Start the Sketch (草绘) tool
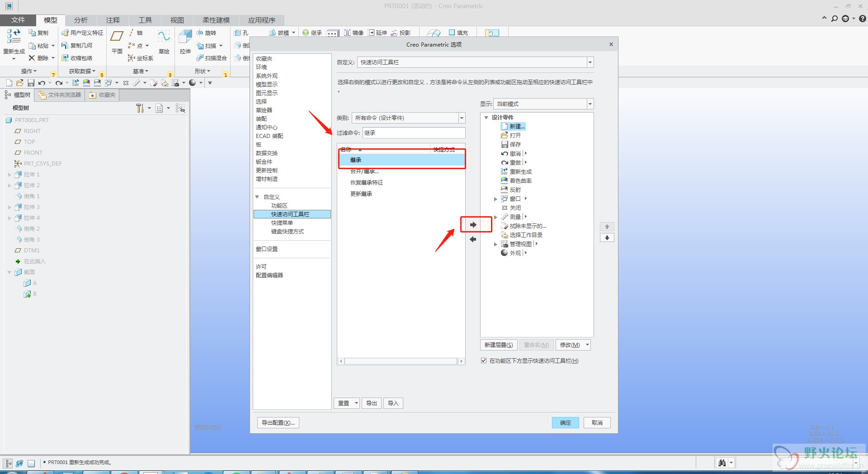This screenshot has height=474, width=868. (x=164, y=37)
